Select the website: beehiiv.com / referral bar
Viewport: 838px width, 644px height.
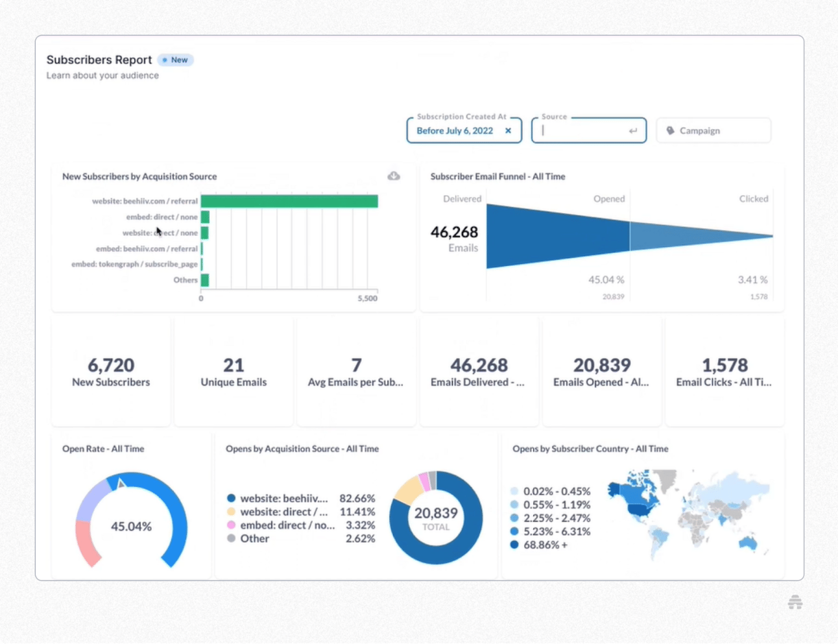click(x=289, y=201)
